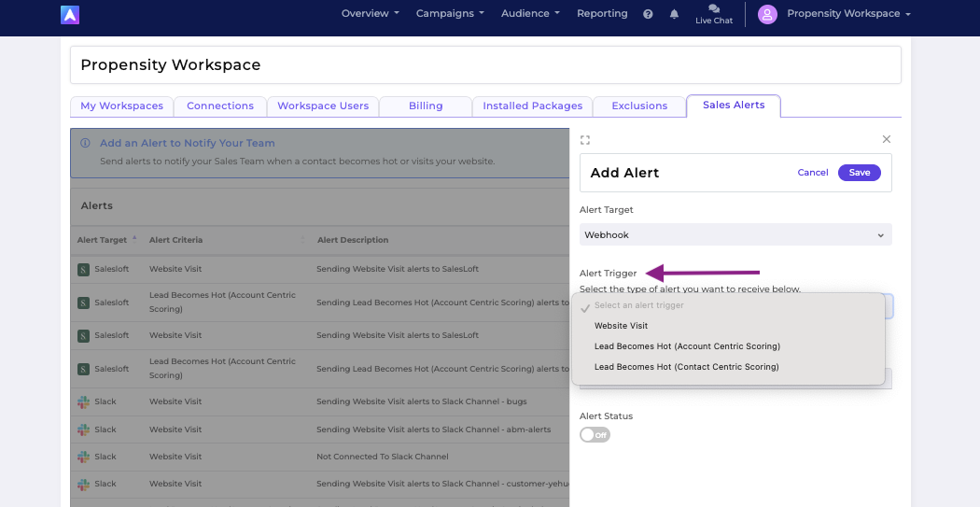
Task: Click 'Sending Website Visit alerts to Slack Channel - abm-alerts'
Action: [x=434, y=430]
